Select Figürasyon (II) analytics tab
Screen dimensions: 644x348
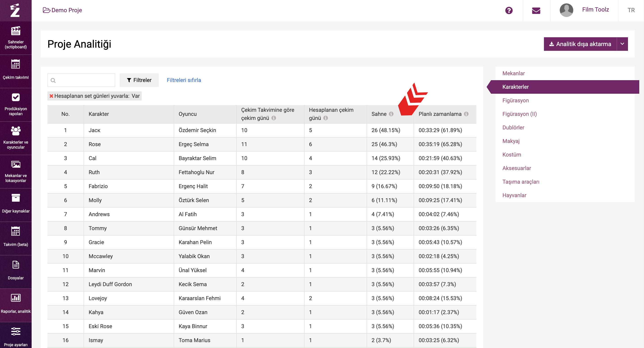[520, 114]
